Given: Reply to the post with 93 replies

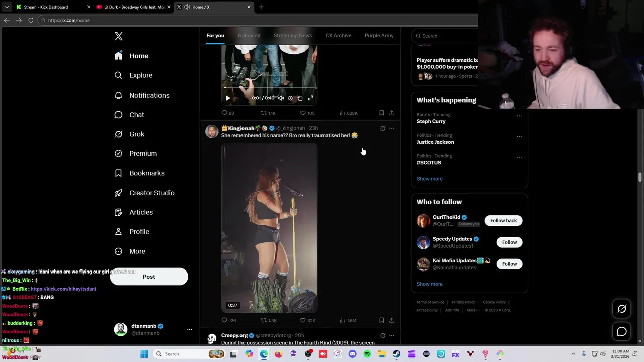Looking at the screenshot, I should tap(228, 113).
